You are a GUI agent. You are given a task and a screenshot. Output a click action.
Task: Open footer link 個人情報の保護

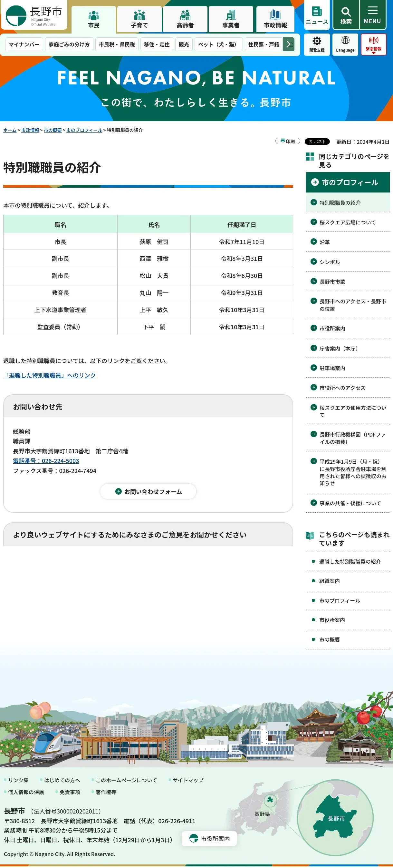26,792
